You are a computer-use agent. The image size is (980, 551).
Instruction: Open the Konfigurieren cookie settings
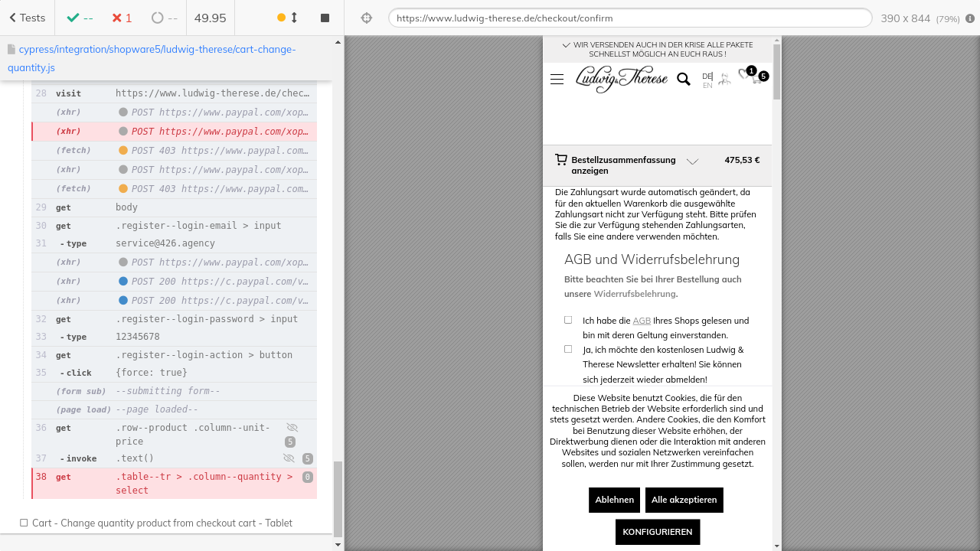tap(657, 532)
